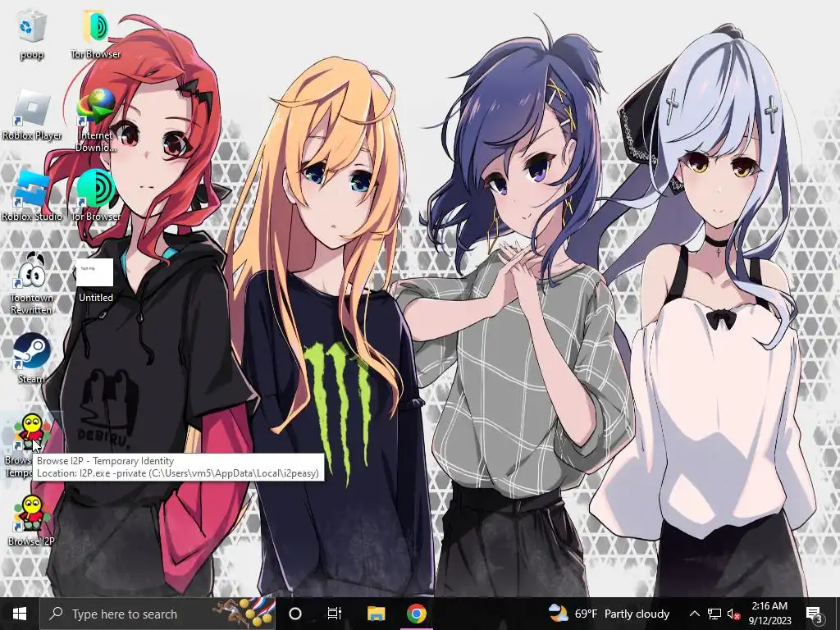The image size is (840, 630).
Task: Open Cortana from the taskbar
Action: 295,614
